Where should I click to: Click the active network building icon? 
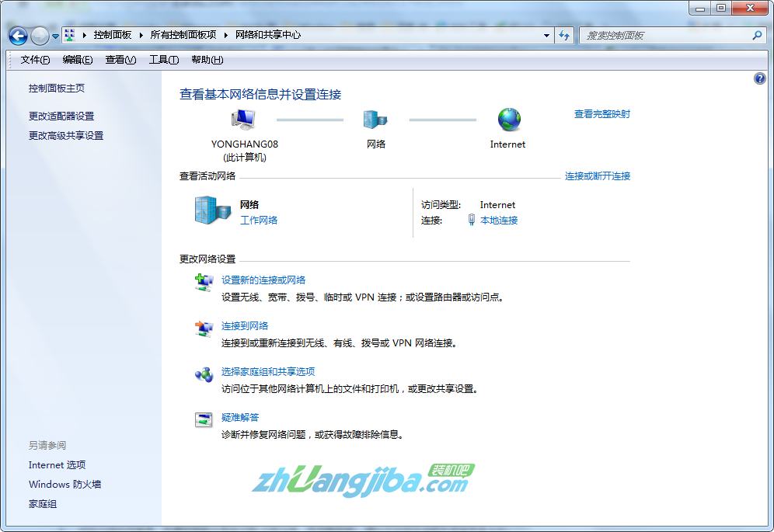212,210
